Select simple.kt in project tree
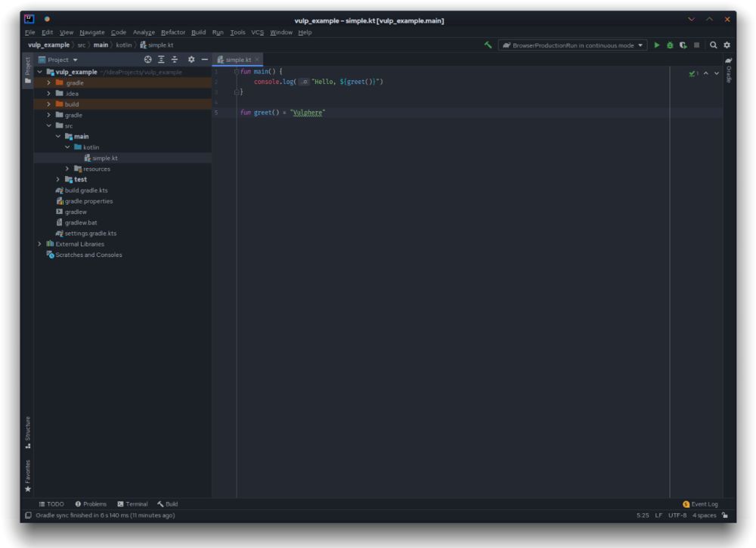756x548 pixels. point(104,158)
